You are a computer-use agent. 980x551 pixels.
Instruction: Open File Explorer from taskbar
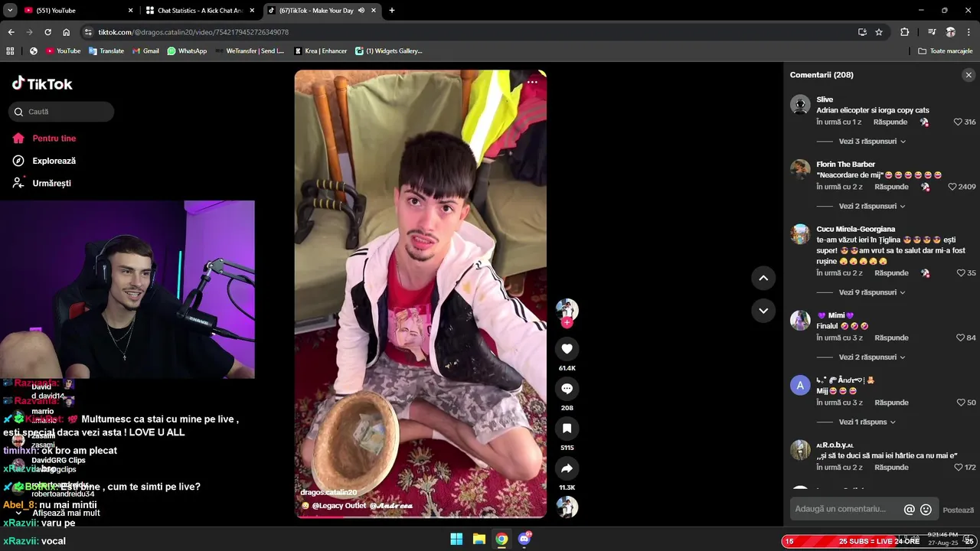(x=479, y=539)
